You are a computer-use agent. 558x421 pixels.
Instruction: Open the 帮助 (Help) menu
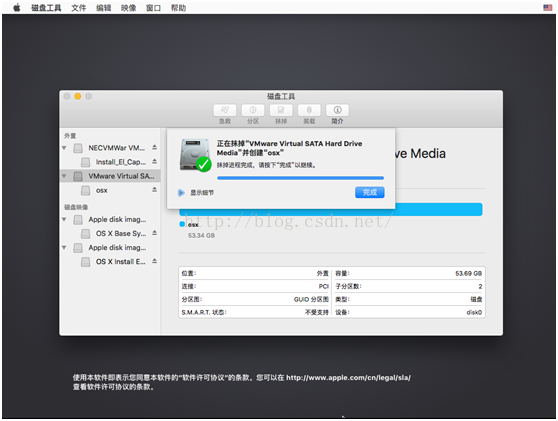click(178, 8)
